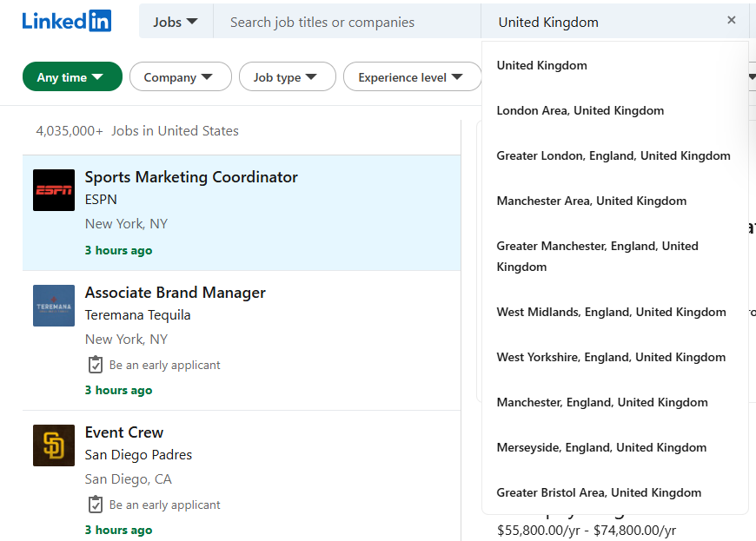Click the '$55,800.00/yr - $74,800.00/yr' salary text

pyautogui.click(x=587, y=531)
